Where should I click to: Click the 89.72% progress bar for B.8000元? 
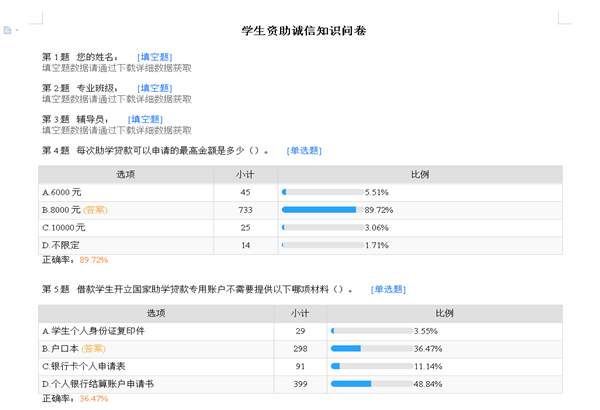(x=321, y=210)
